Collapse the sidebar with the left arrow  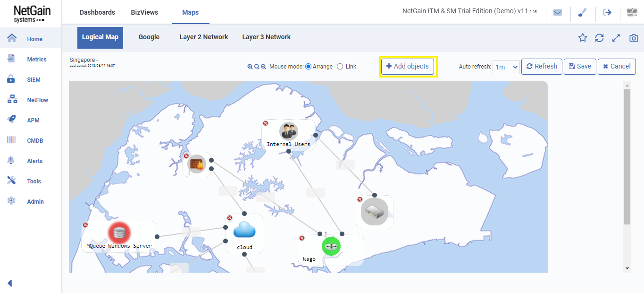[x=9, y=283]
